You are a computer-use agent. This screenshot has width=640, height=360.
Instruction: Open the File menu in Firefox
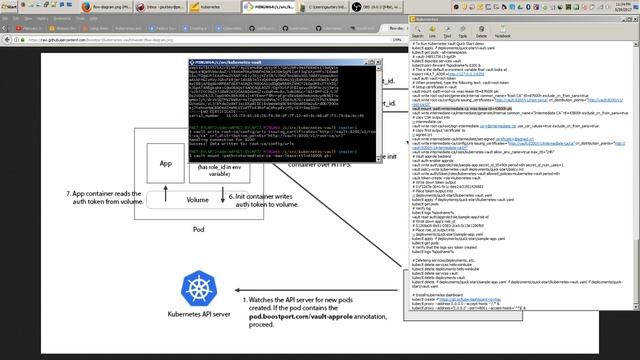coord(5,18)
